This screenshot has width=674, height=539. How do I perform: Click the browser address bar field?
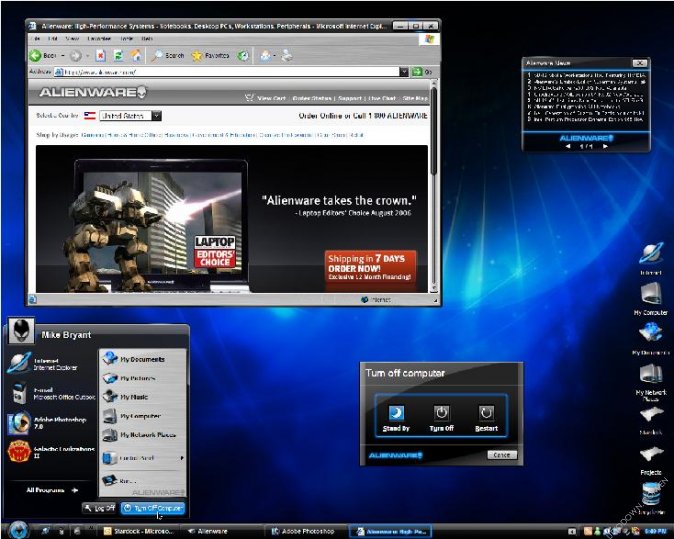tap(230, 72)
